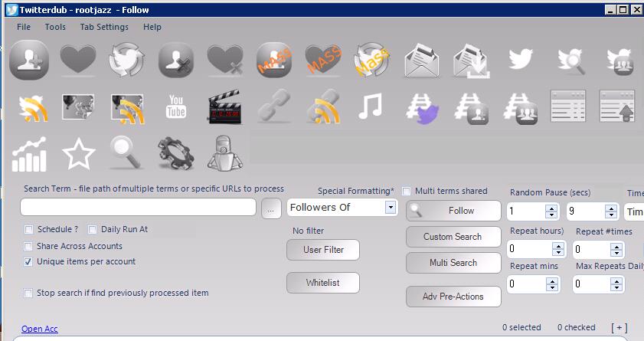Open the Tab Settings menu

(x=104, y=27)
